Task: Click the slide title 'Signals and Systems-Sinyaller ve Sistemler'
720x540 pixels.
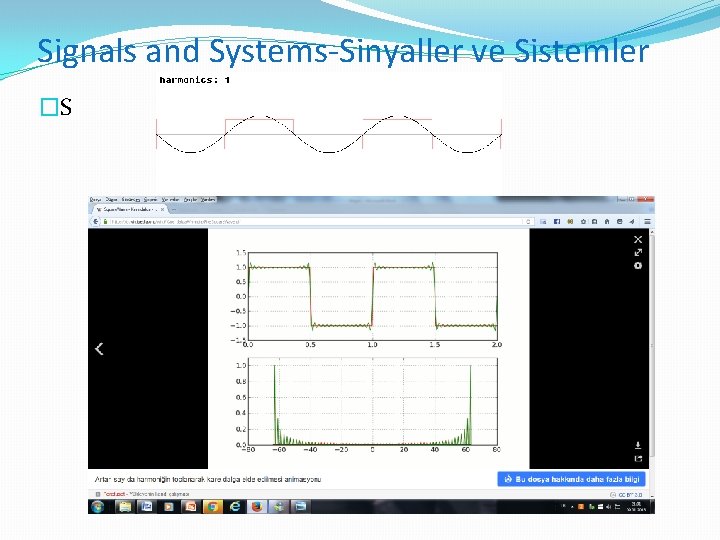Action: tap(343, 51)
